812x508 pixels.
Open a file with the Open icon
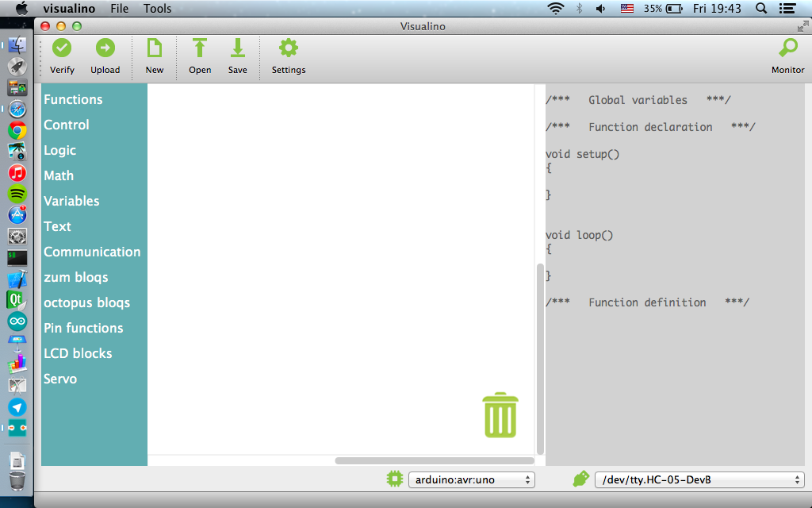[199, 48]
